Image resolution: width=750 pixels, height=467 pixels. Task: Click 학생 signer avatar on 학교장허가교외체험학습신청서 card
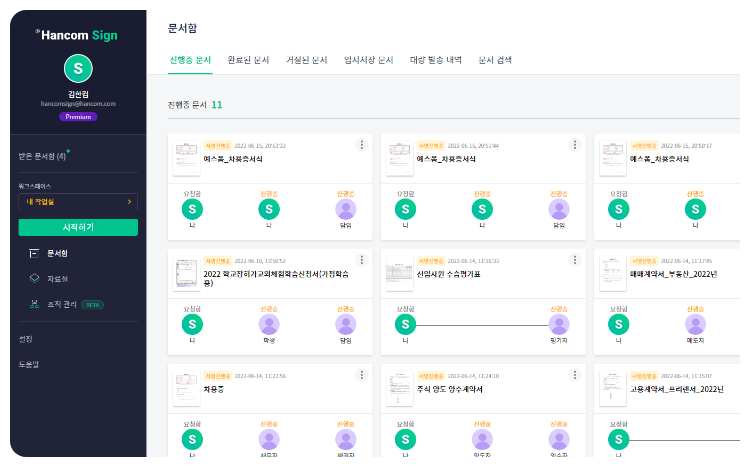click(269, 324)
